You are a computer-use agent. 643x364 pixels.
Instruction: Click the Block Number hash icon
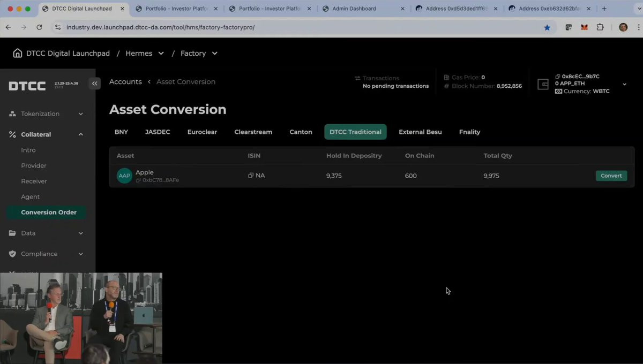(x=446, y=86)
